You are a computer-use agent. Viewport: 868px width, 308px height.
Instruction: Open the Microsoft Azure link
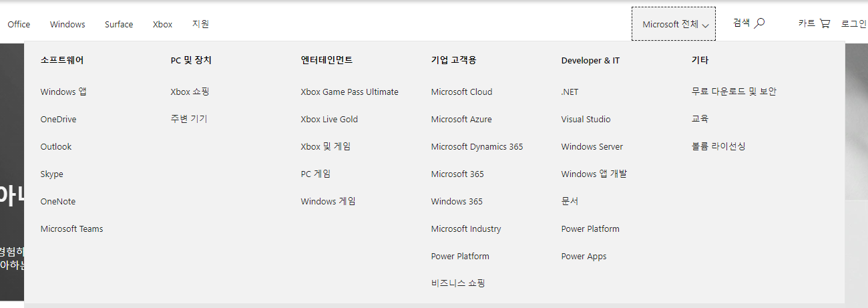[461, 119]
